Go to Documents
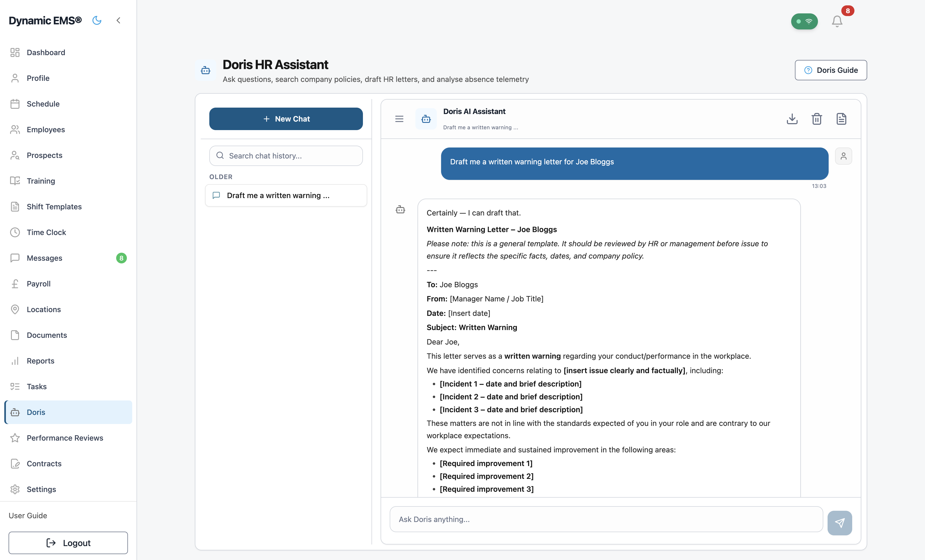Viewport: 925px width, 560px height. pyautogui.click(x=68, y=335)
